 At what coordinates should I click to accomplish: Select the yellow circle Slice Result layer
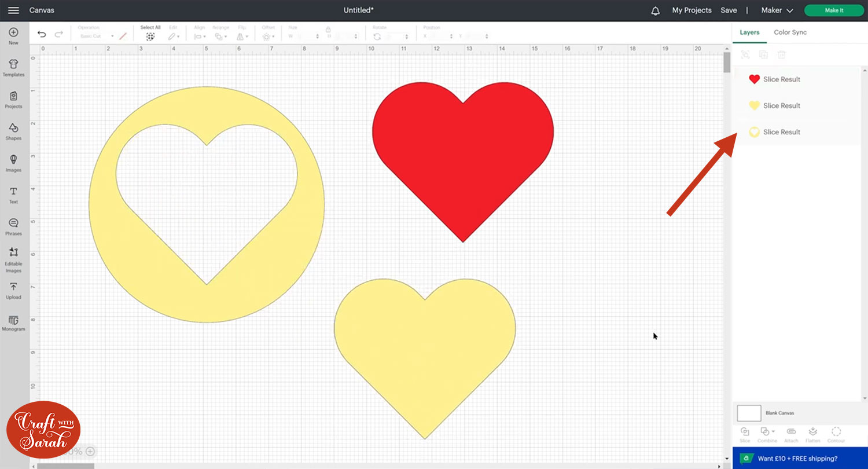pos(797,132)
